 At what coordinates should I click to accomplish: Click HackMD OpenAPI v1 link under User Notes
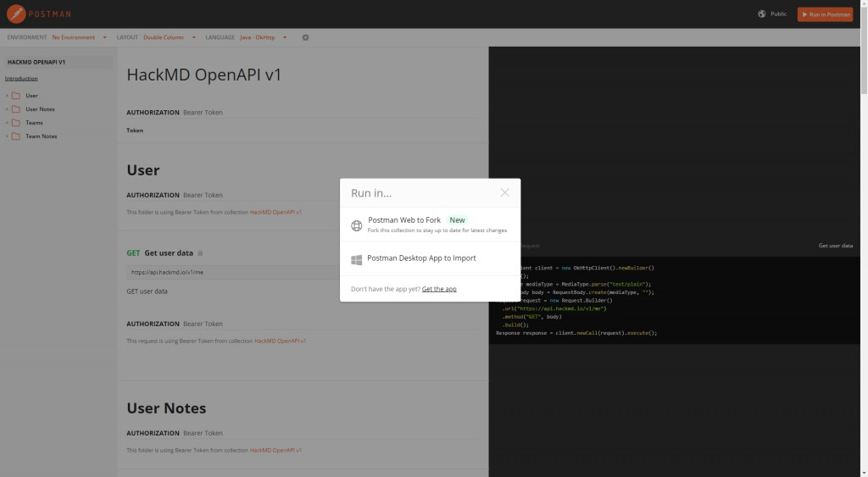click(x=275, y=450)
